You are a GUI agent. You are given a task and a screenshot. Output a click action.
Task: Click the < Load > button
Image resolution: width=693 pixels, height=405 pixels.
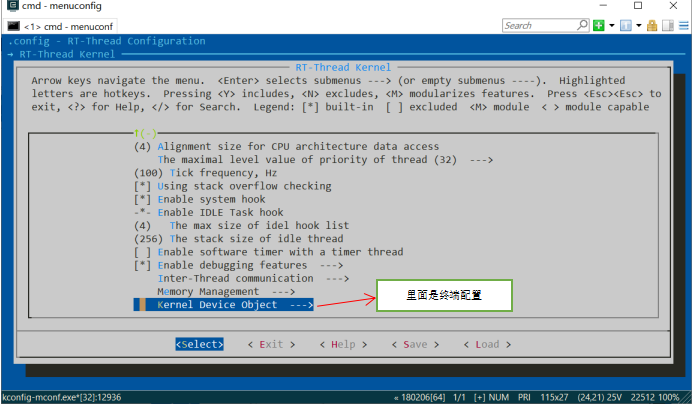pos(487,344)
